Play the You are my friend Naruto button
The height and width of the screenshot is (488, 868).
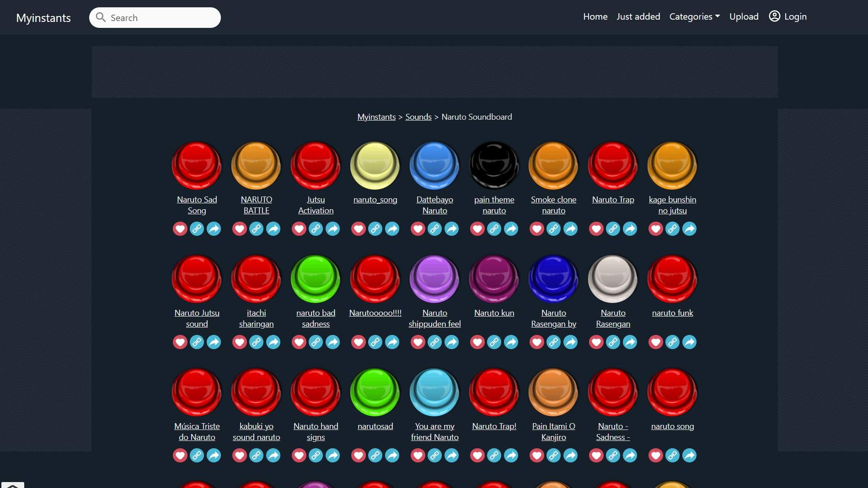pyautogui.click(x=434, y=392)
